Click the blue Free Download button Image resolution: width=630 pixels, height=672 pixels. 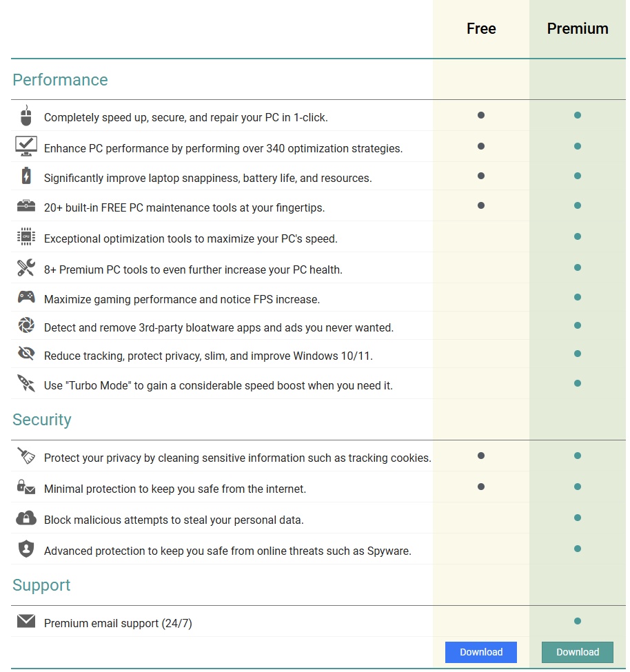(x=481, y=652)
